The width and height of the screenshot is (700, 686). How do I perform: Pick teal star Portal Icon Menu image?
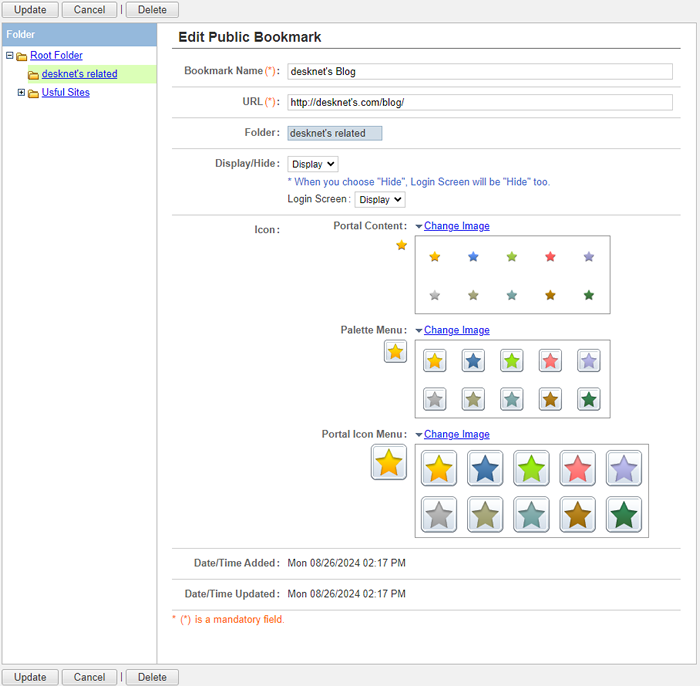tap(531, 514)
